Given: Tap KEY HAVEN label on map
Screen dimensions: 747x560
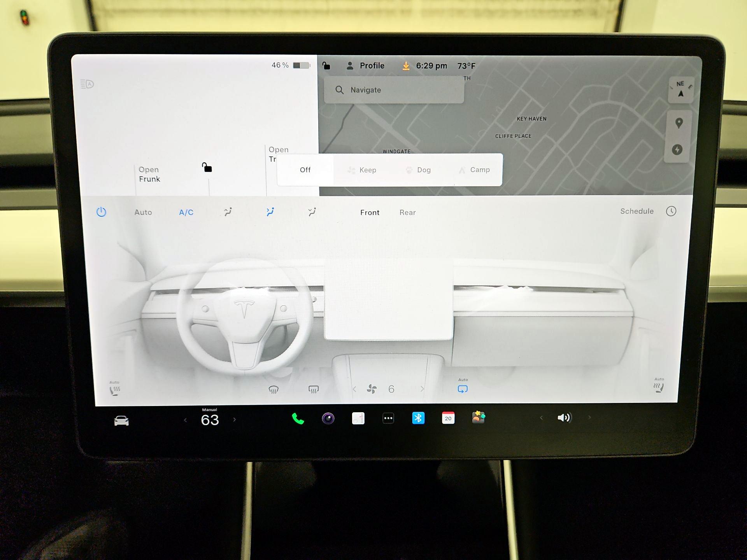Looking at the screenshot, I should 531,119.
